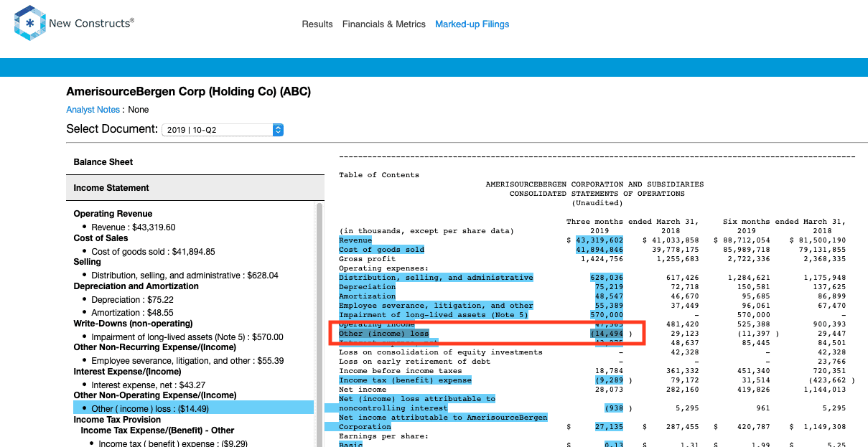868x447 pixels.
Task: Click the company title AmerisourceBergen Corp (Holding Co) (ABC)
Action: 188,92
